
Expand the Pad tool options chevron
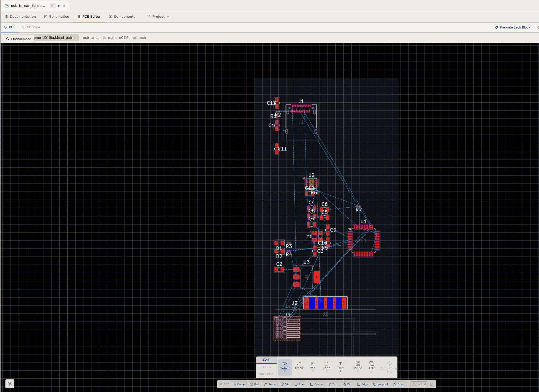(318, 362)
